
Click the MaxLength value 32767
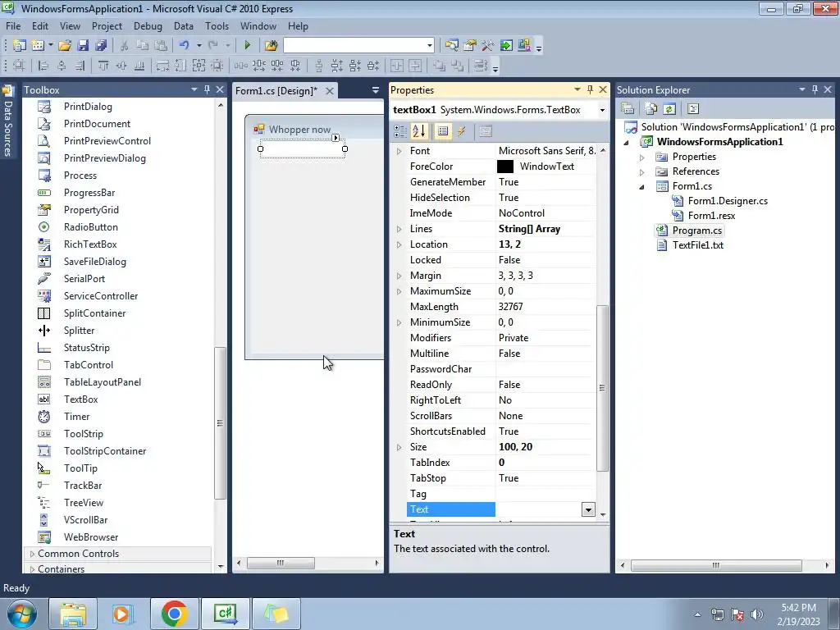pyautogui.click(x=510, y=307)
